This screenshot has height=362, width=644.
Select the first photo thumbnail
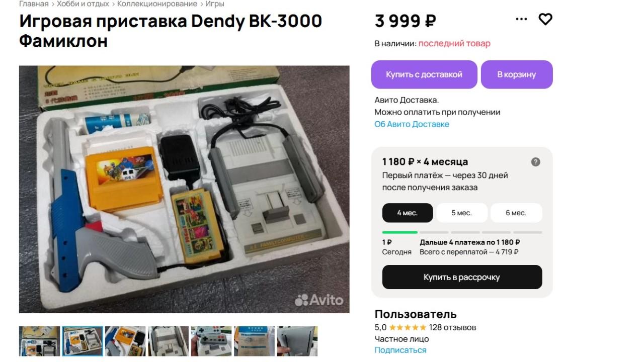(x=39, y=341)
